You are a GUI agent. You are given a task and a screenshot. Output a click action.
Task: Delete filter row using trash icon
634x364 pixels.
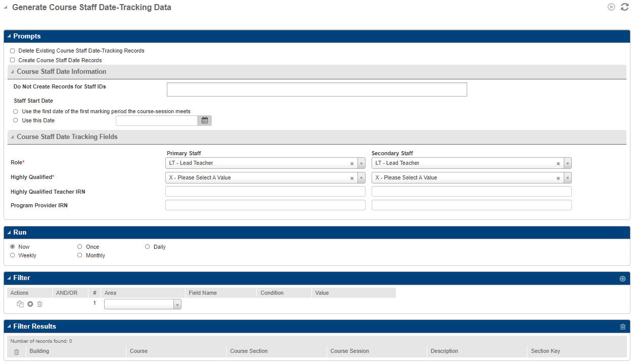[x=40, y=304]
